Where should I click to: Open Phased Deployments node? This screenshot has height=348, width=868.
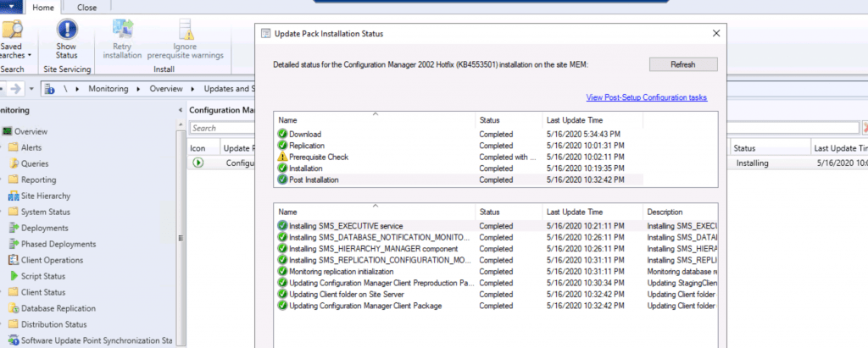click(x=52, y=244)
